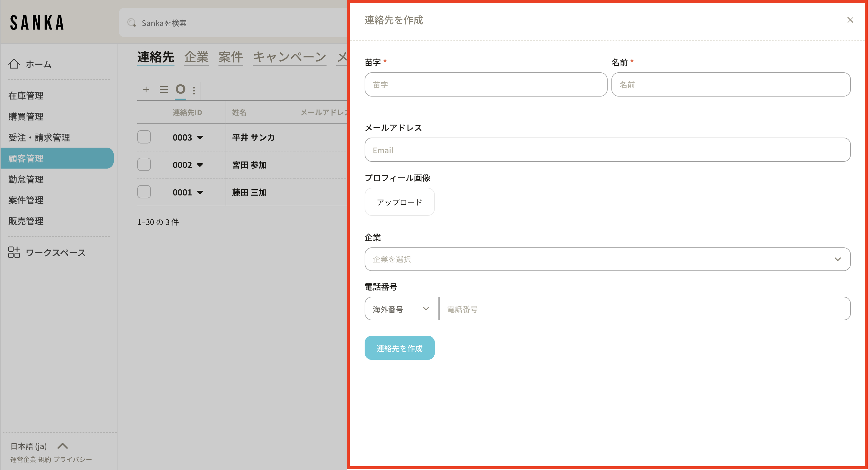Check the box for contact 0002
This screenshot has width=868, height=470.
(144, 164)
